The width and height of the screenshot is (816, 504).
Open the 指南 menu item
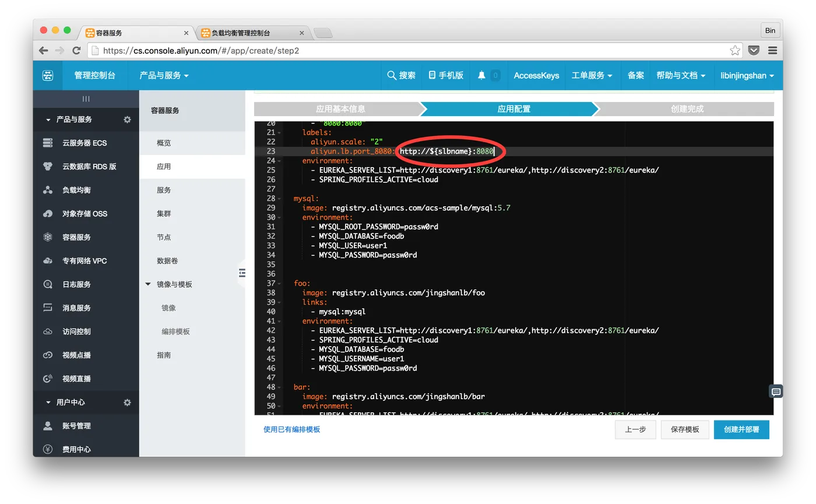[x=192, y=355]
